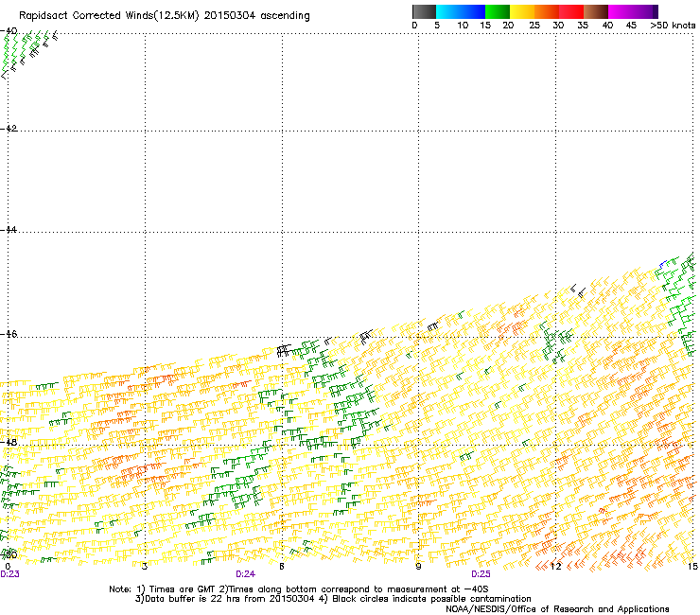This screenshot has height=615, width=700.
Task: Click the gray 0-5 knots legend swatch
Action: [x=424, y=11]
